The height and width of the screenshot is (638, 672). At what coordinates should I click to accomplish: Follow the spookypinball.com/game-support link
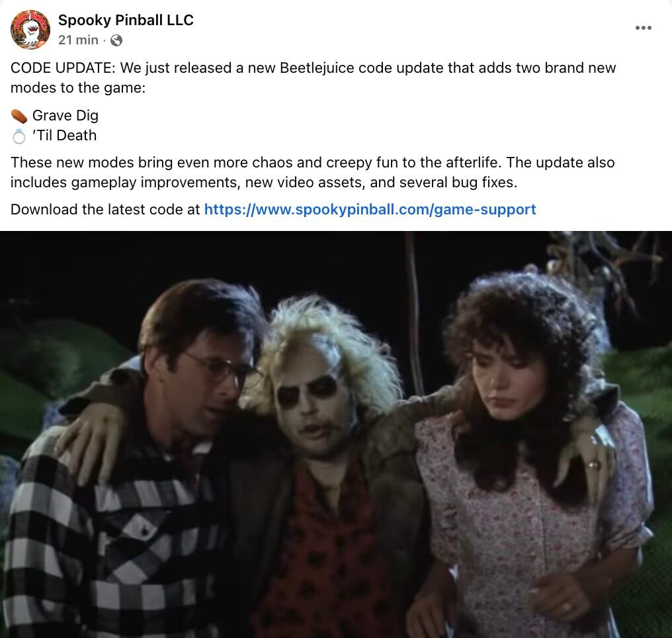point(370,209)
